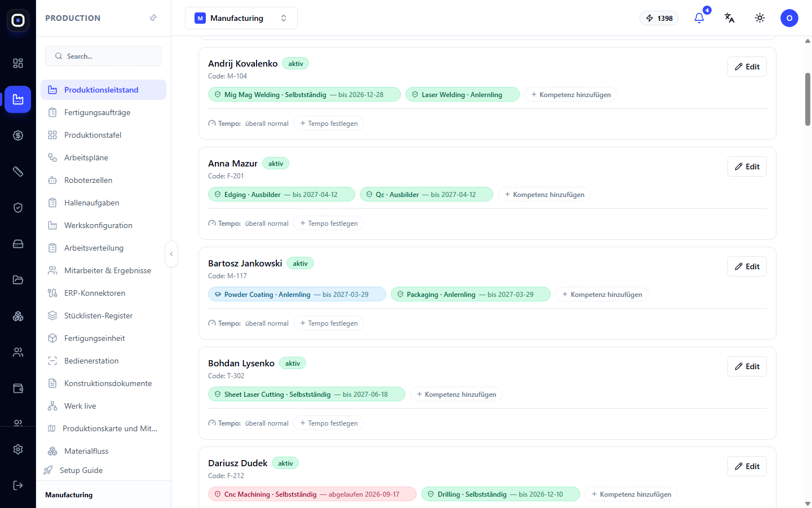Pin the Production sidebar
Screen dimensions: 812x508
tap(153, 18)
